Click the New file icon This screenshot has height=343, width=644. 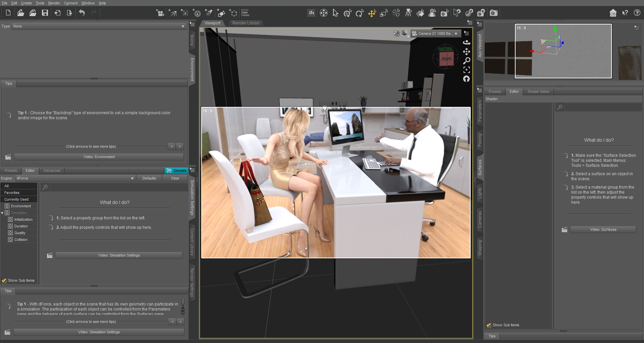tap(8, 13)
